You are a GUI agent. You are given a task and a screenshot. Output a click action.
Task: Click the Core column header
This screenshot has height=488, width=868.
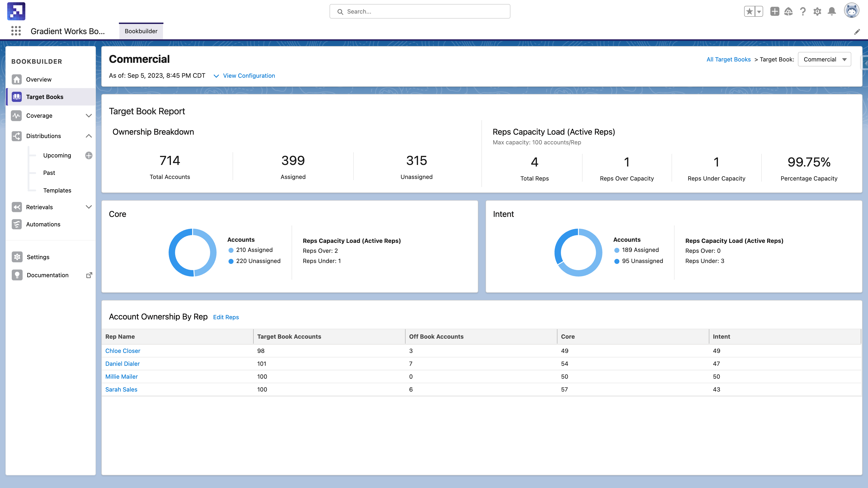(633, 337)
